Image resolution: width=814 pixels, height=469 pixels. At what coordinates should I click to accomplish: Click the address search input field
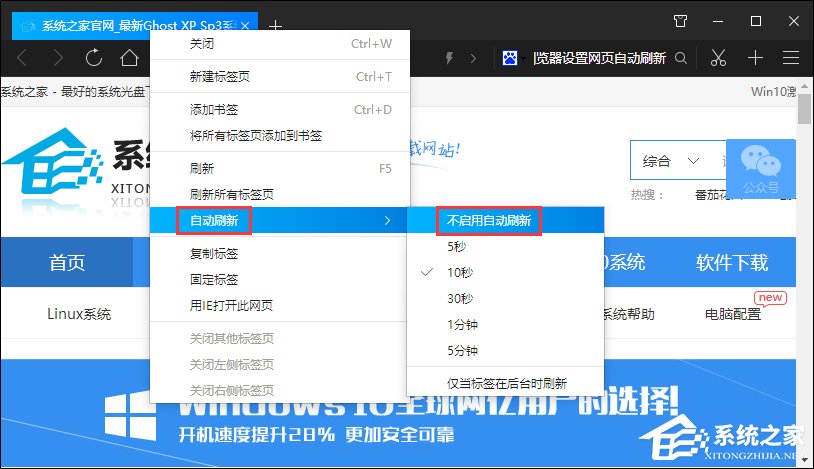599,58
